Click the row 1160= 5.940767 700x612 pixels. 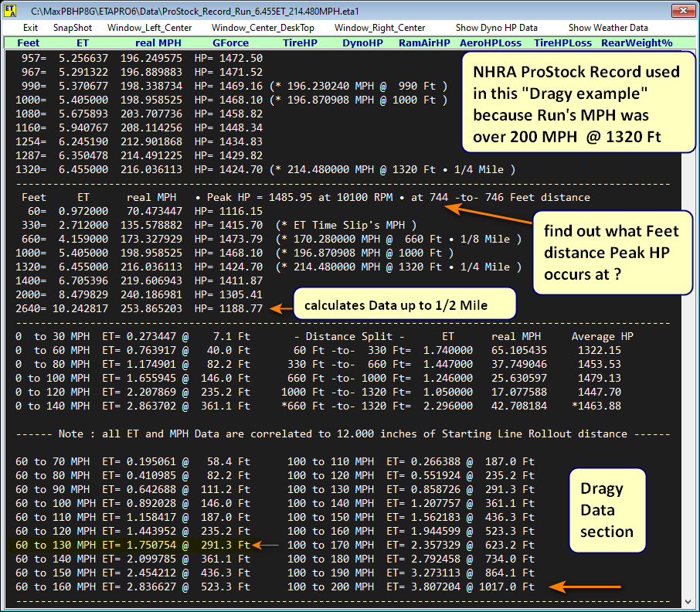click(x=139, y=127)
